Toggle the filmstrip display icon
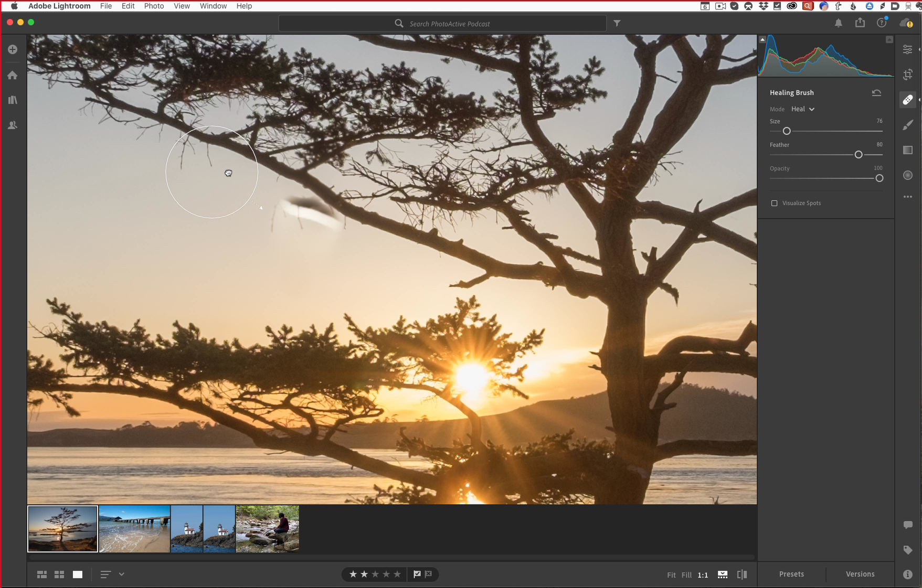 coord(722,574)
